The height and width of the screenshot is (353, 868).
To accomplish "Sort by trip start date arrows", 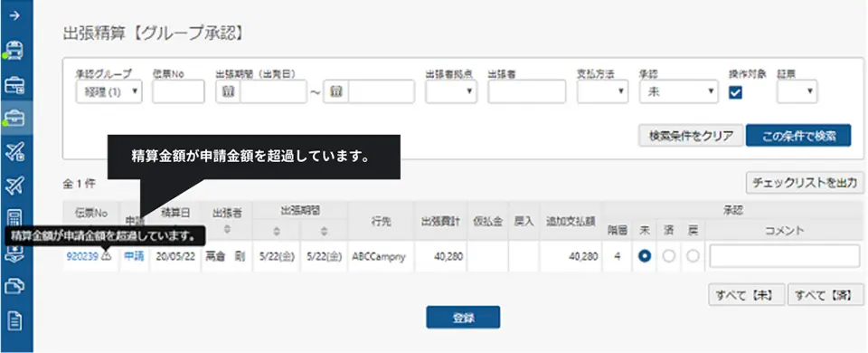I will pos(277,231).
